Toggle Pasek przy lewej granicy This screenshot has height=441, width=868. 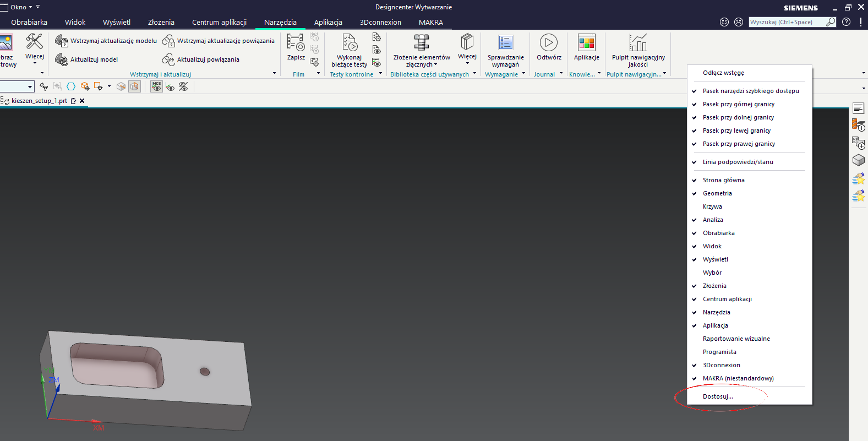(750, 130)
